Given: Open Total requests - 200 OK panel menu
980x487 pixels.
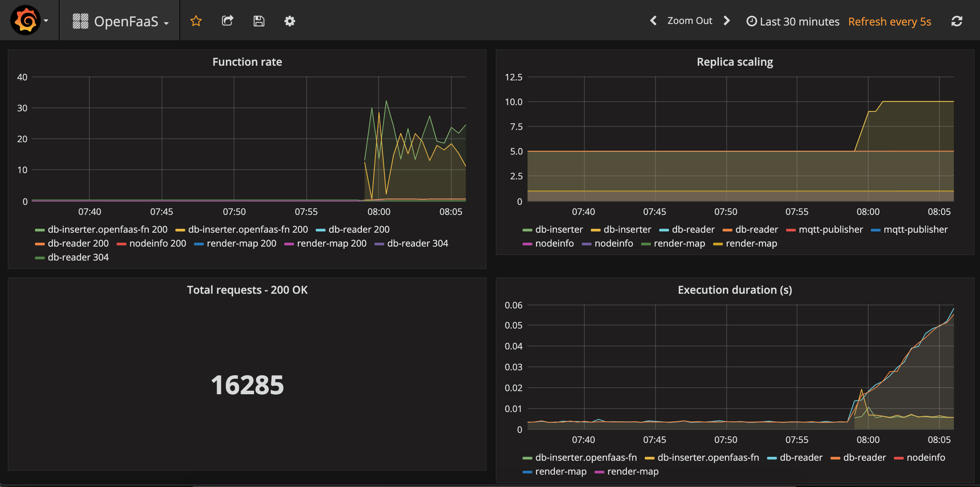Looking at the screenshot, I should (247, 290).
